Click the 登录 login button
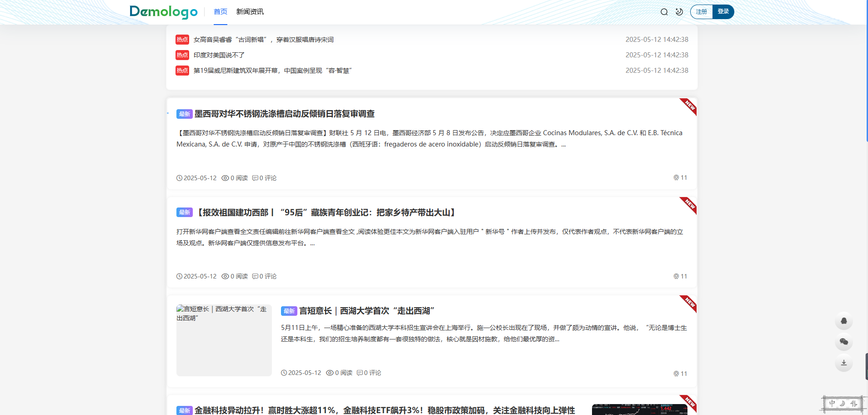 (723, 12)
